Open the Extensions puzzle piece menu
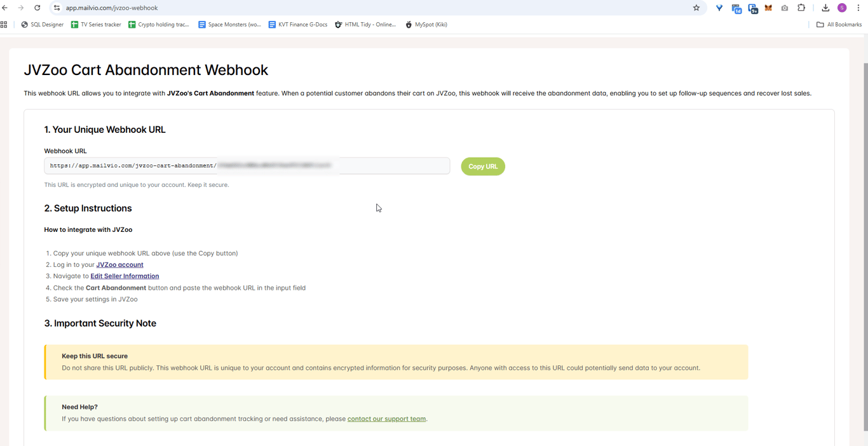This screenshot has height=446, width=868. tap(801, 8)
